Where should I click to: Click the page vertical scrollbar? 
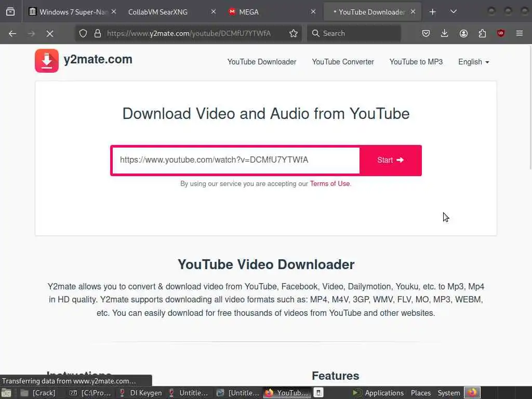click(530, 107)
